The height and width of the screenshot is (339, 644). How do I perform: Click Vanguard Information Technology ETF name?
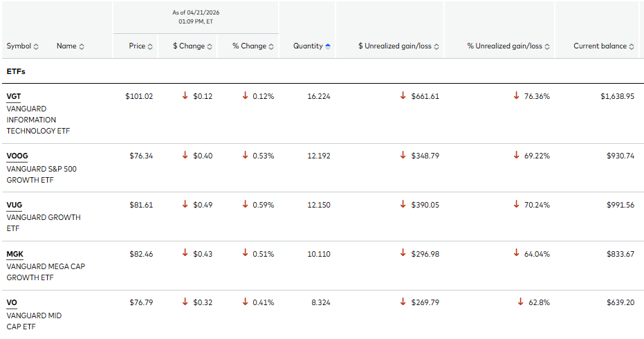pos(38,120)
